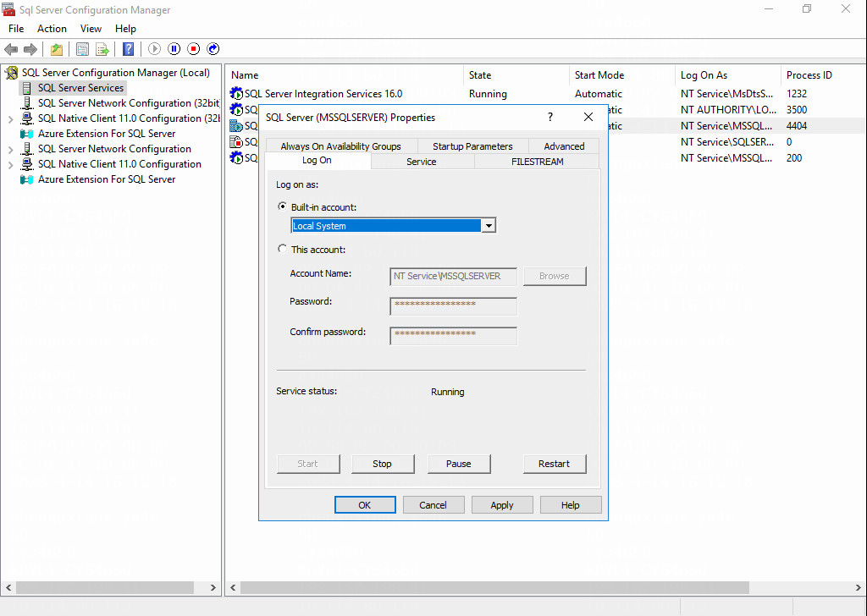867x616 pixels.
Task: Open the Action menu
Action: (x=52, y=29)
